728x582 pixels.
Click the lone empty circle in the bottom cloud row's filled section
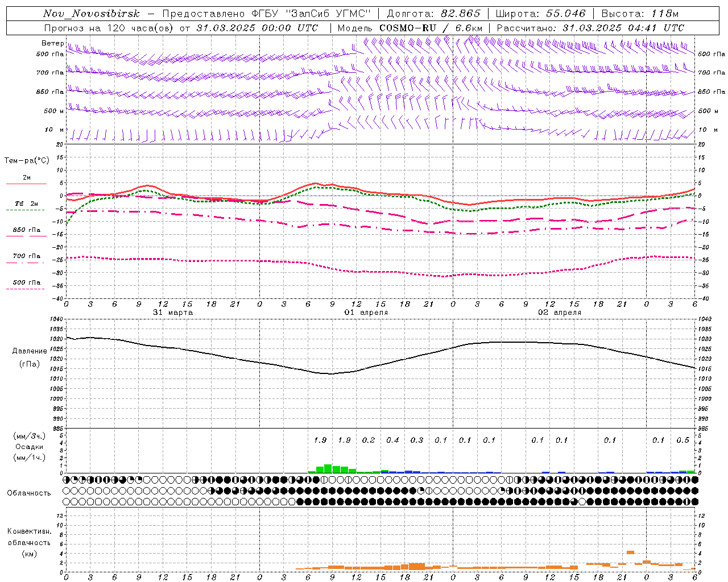582,502
